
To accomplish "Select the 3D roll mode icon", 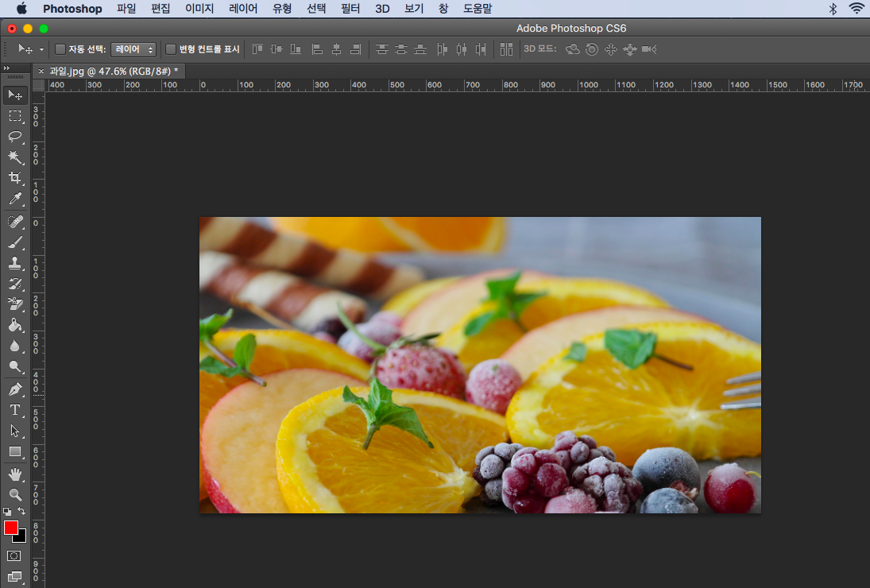I will (592, 49).
